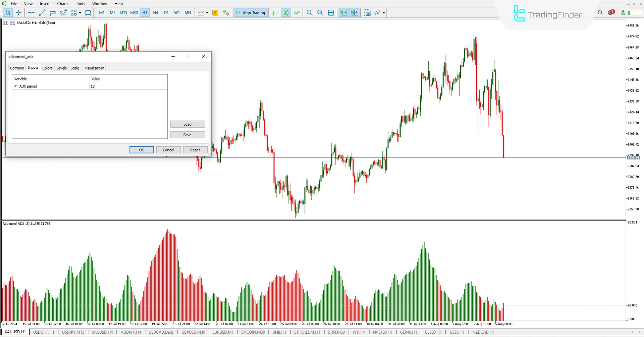Save the indicator settings with Save button

tap(187, 134)
